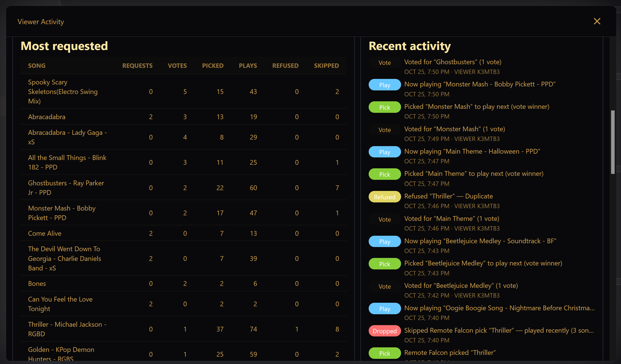Image resolution: width=621 pixels, height=364 pixels.
Task: Select All the Small Things - Blink 182 row
Action: [x=183, y=162]
